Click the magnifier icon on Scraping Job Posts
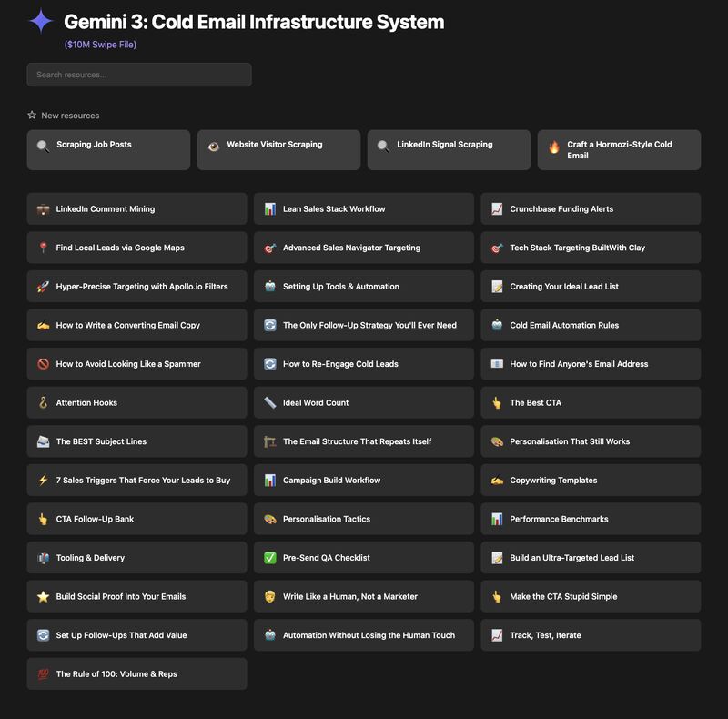 (x=43, y=147)
